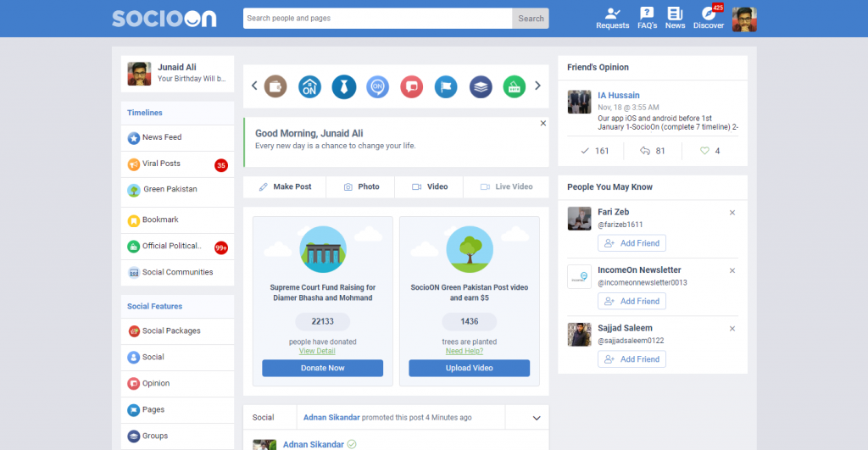Dismiss IncomeOn Newsletter suggestion
Image resolution: width=868 pixels, height=450 pixels.
(x=732, y=270)
